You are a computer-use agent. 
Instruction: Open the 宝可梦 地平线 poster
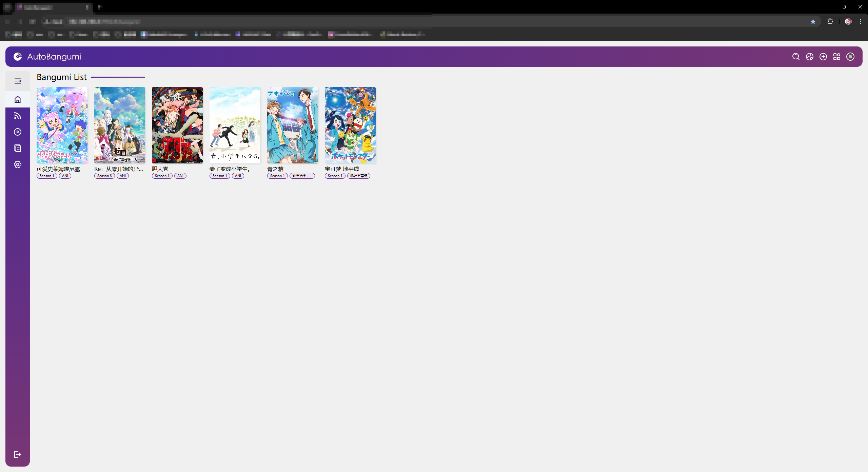click(x=350, y=125)
